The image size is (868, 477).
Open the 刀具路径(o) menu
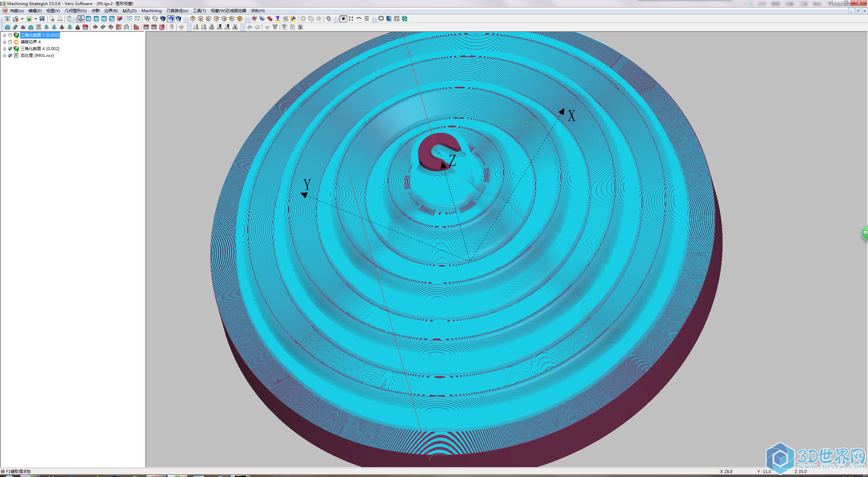177,11
